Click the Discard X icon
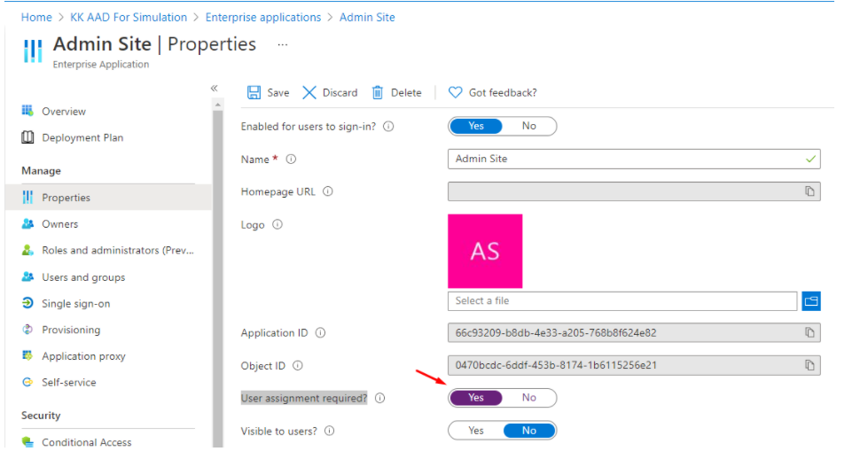Screen dimensions: 868x467 (309, 92)
